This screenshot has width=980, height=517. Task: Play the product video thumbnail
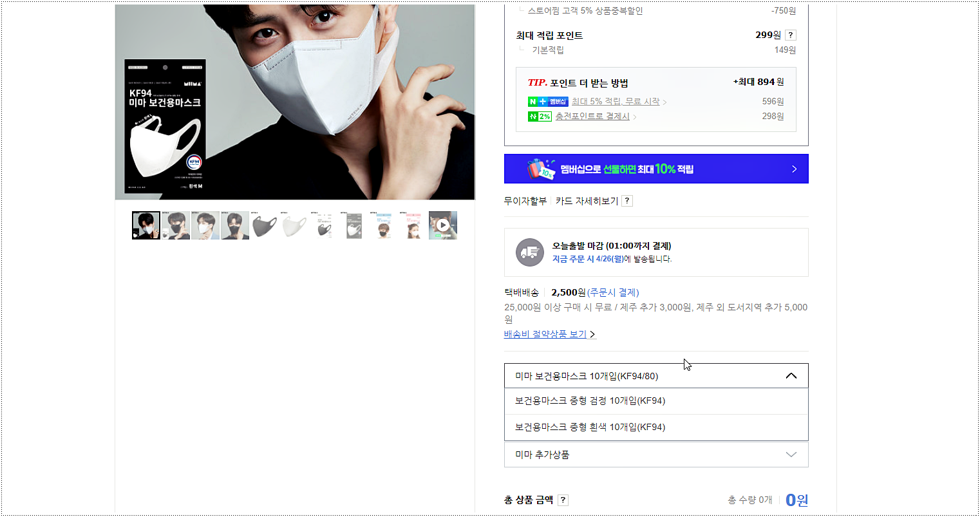click(443, 225)
